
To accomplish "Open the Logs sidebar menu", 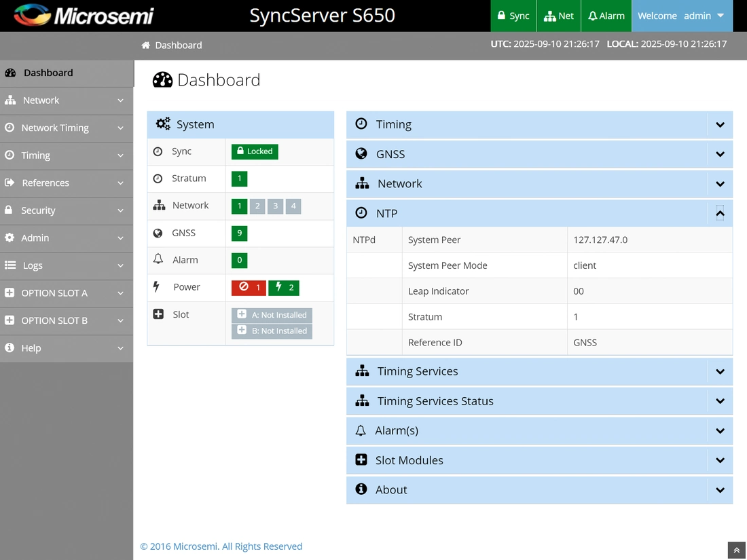I will click(x=67, y=265).
